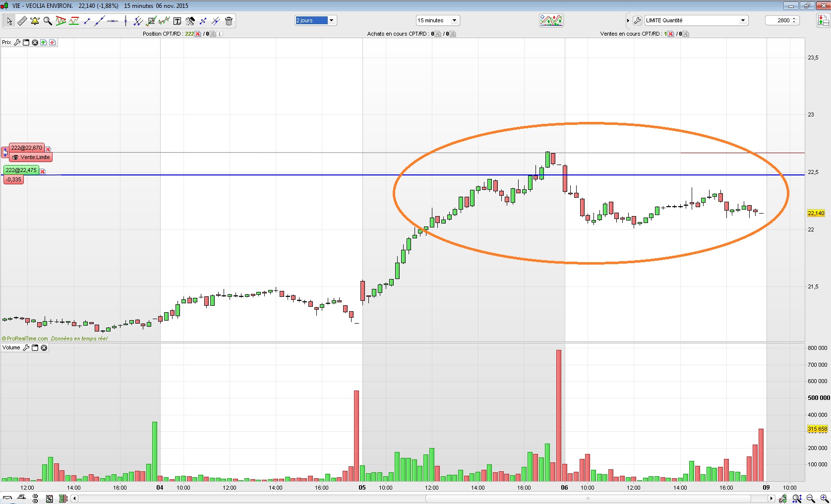
Task: Open the trading signals chart icon
Action: tap(551, 20)
